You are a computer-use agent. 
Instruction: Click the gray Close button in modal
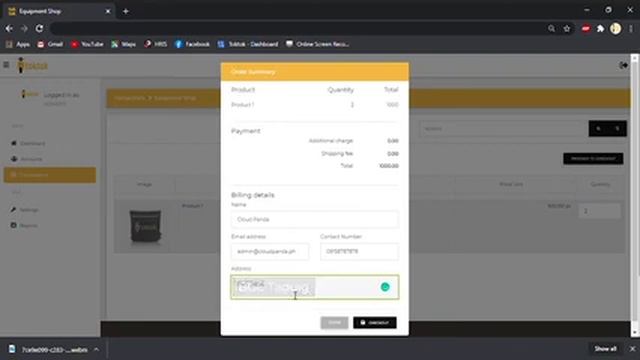tap(334, 322)
